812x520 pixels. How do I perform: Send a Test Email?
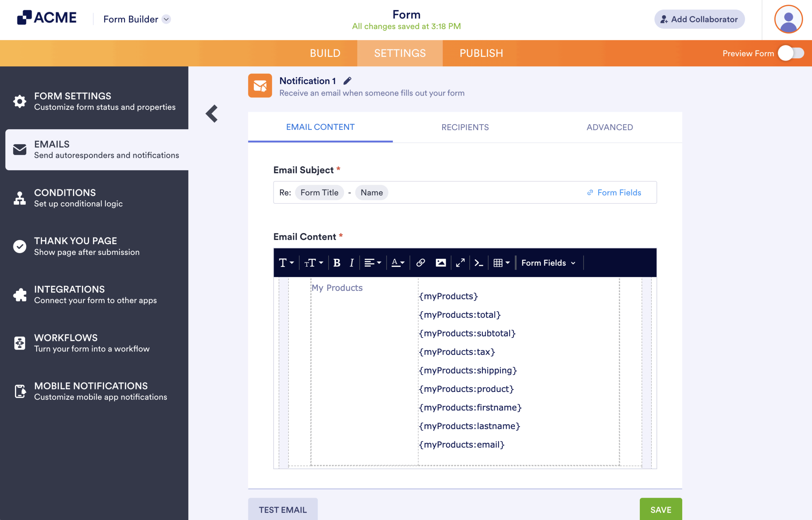pos(282,509)
